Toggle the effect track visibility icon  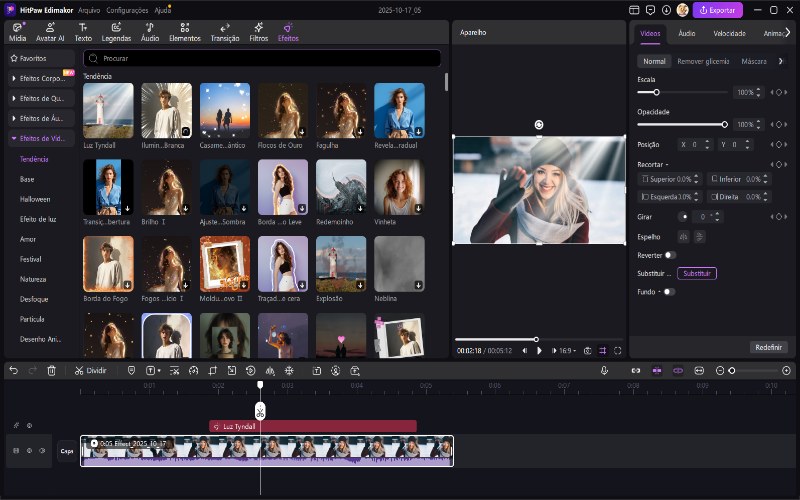(x=30, y=426)
